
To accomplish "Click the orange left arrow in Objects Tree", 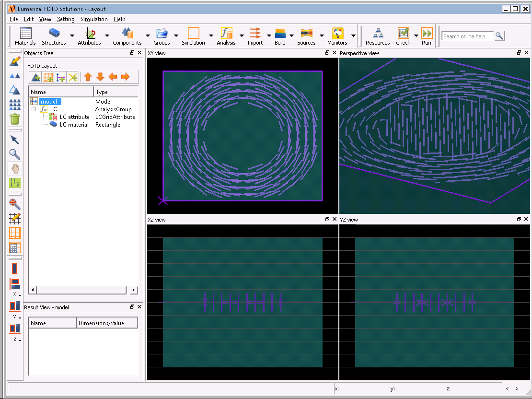I will click(113, 77).
